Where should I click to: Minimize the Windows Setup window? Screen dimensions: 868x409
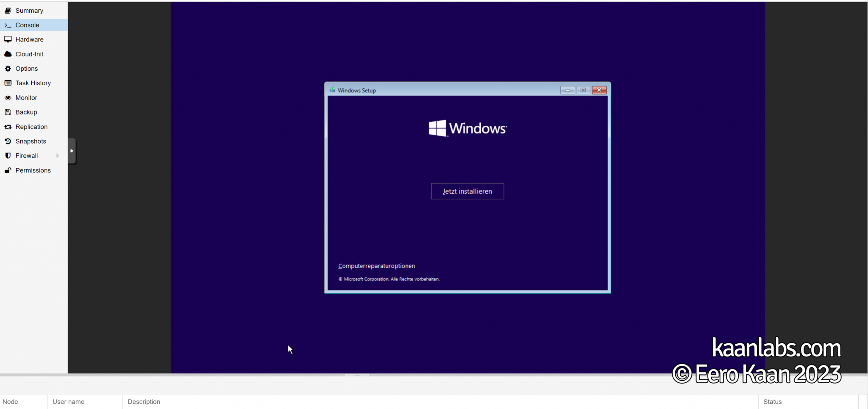(568, 90)
